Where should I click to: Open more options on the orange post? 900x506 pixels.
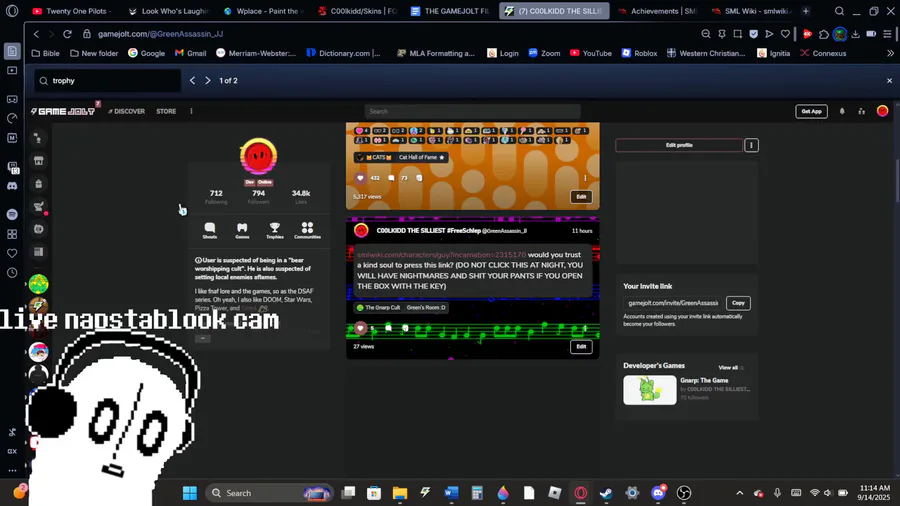[585, 178]
